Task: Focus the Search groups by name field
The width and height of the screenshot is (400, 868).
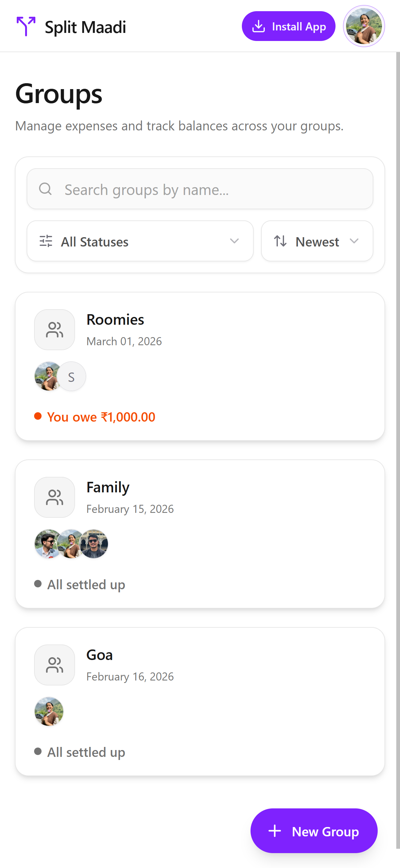Action: (209, 189)
